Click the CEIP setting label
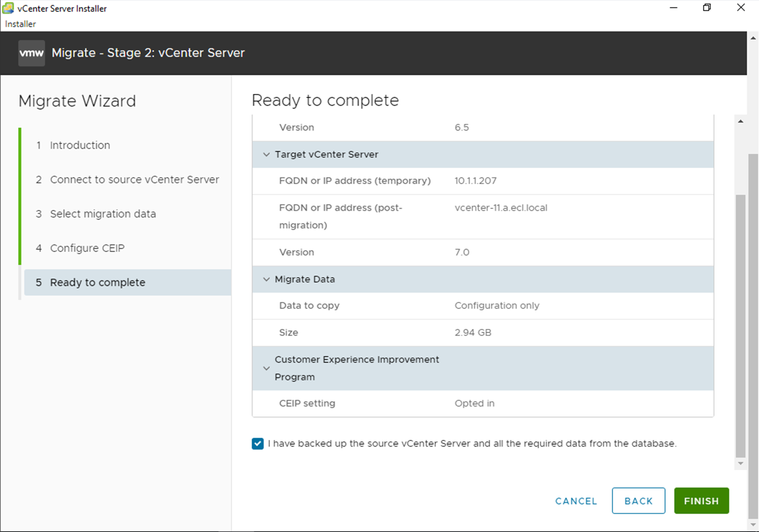The width and height of the screenshot is (759, 532). [307, 403]
